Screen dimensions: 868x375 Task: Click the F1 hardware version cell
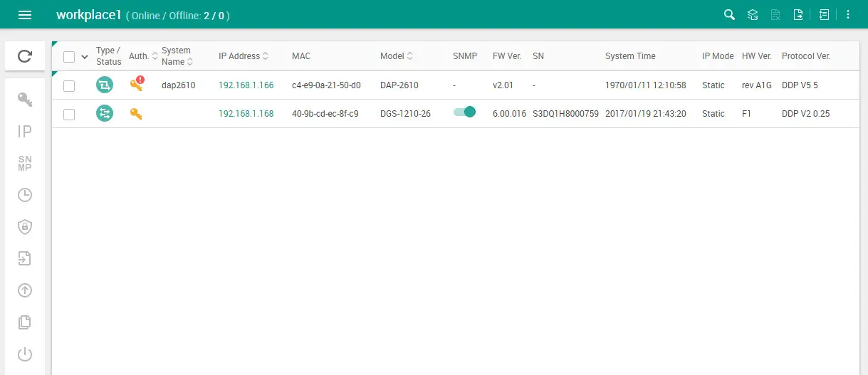[746, 114]
